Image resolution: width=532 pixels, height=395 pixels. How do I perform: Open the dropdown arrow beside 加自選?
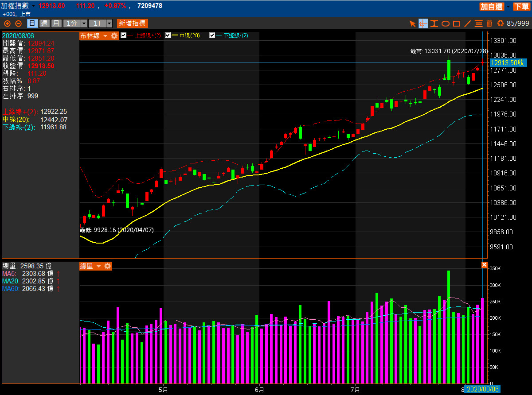[x=508, y=6]
